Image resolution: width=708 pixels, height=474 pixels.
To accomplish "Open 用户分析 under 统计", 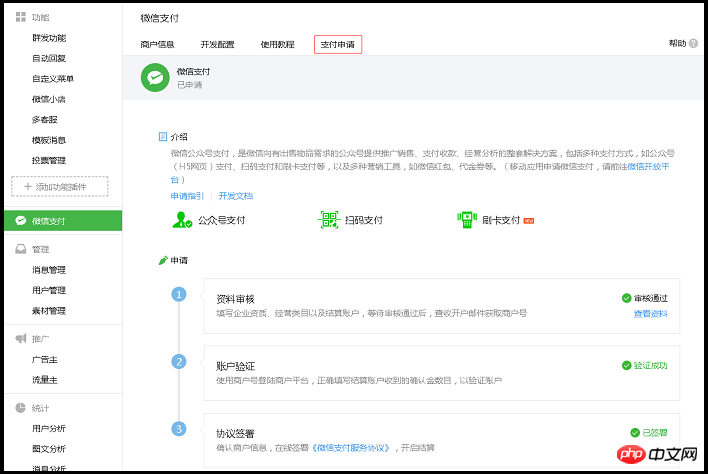I will 49,428.
